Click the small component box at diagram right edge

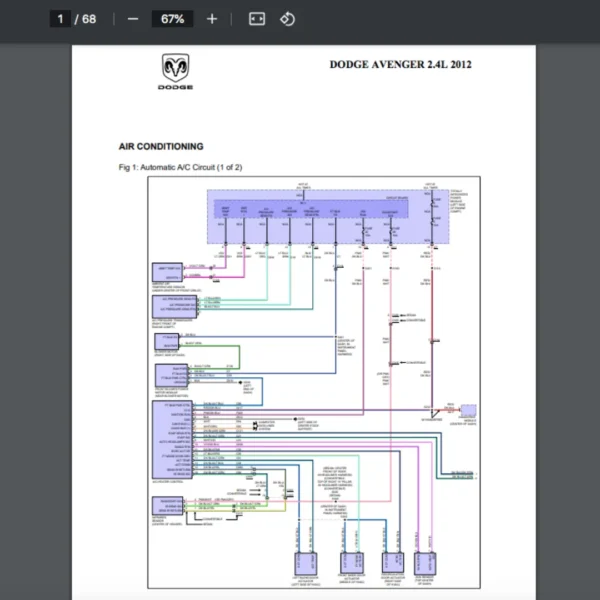(x=466, y=409)
